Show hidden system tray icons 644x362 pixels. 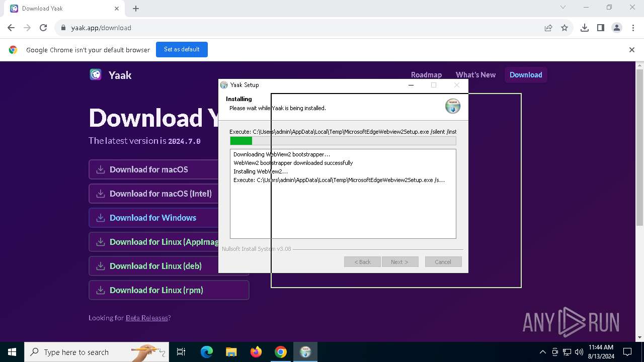point(542,352)
